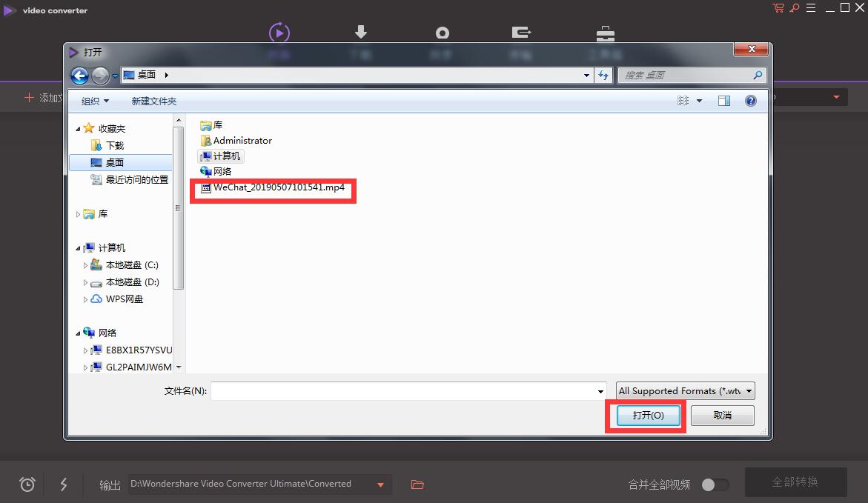
Task: Collapse the 计算机 group in the tree
Action: click(78, 248)
